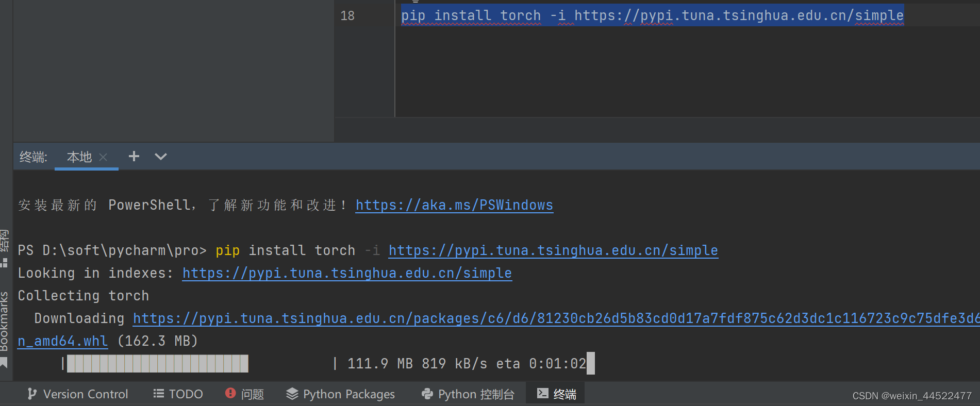Click the highlighted pip install torch editor line

click(x=652, y=15)
